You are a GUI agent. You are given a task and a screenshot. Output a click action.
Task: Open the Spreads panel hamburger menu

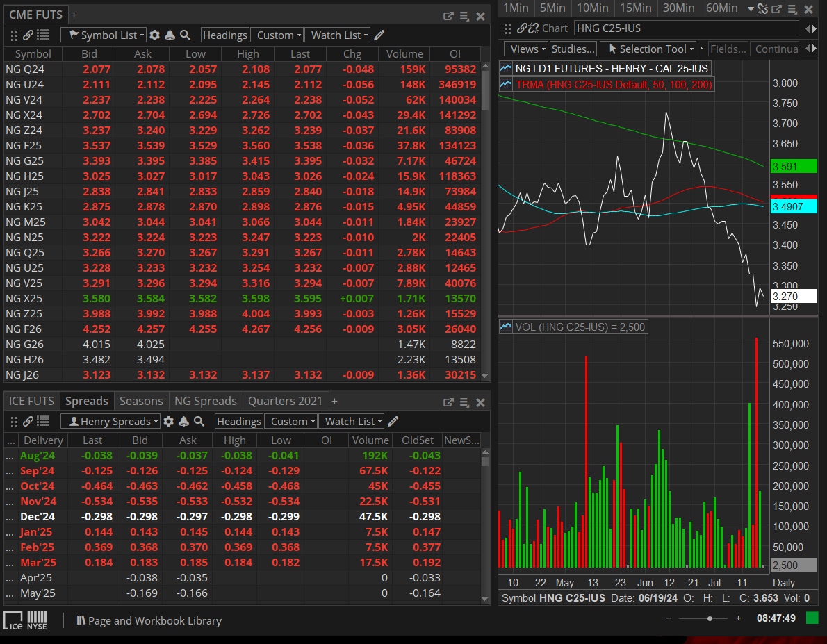(464, 402)
